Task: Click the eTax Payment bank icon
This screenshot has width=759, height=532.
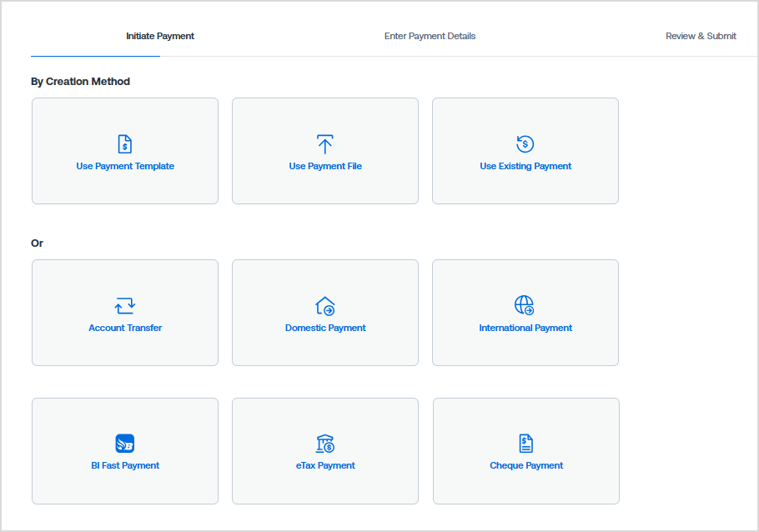Action: pos(325,444)
